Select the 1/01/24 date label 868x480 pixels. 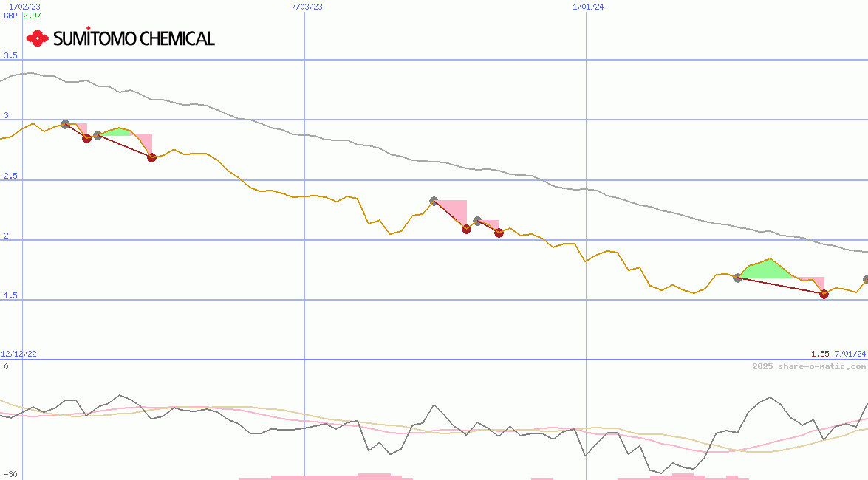(587, 7)
